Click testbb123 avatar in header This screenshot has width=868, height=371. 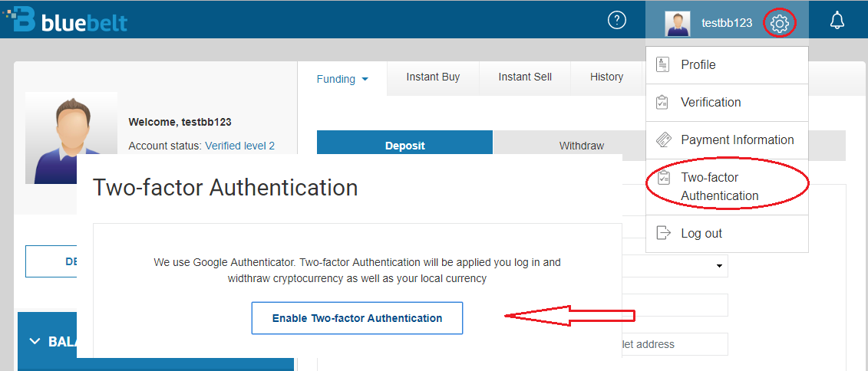[x=678, y=23]
